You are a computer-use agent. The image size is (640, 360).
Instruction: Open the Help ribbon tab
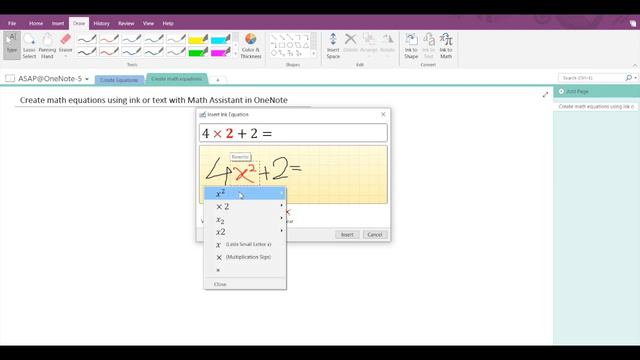click(x=168, y=23)
